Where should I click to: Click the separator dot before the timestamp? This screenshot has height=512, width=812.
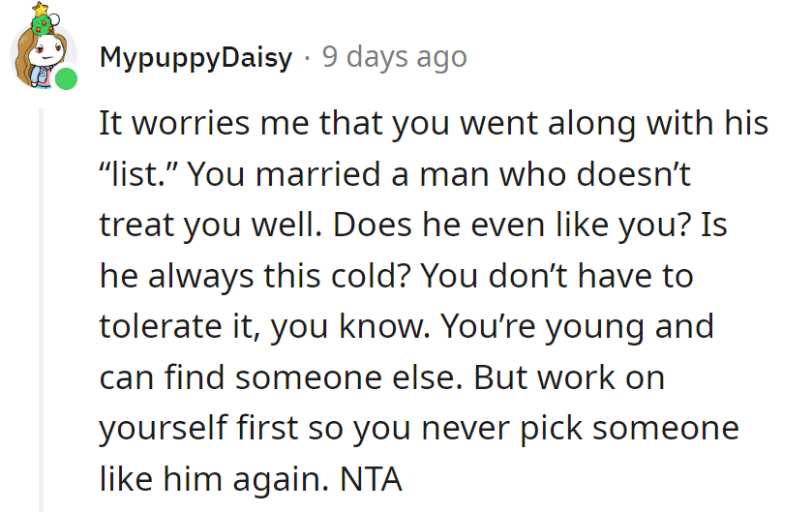pyautogui.click(x=307, y=58)
